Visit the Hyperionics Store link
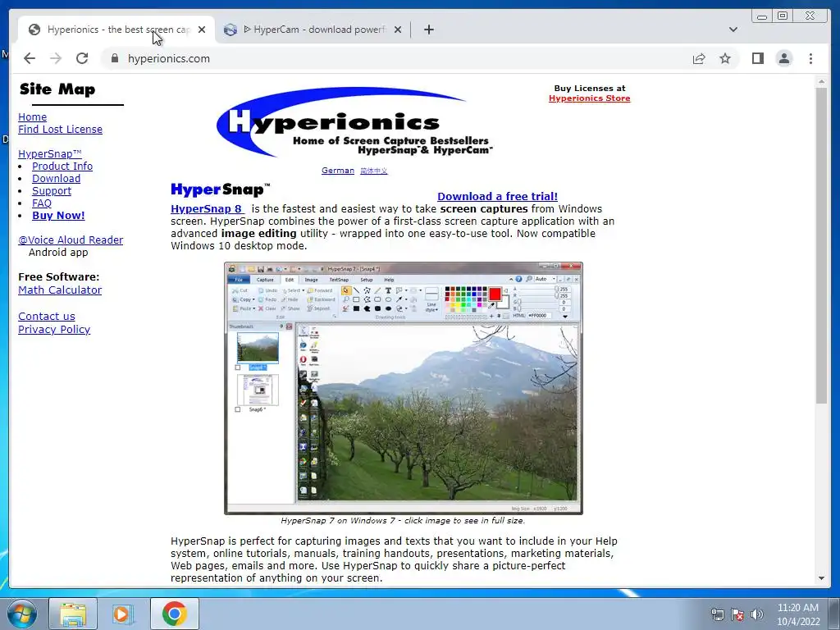This screenshot has width=840, height=630. pos(589,98)
